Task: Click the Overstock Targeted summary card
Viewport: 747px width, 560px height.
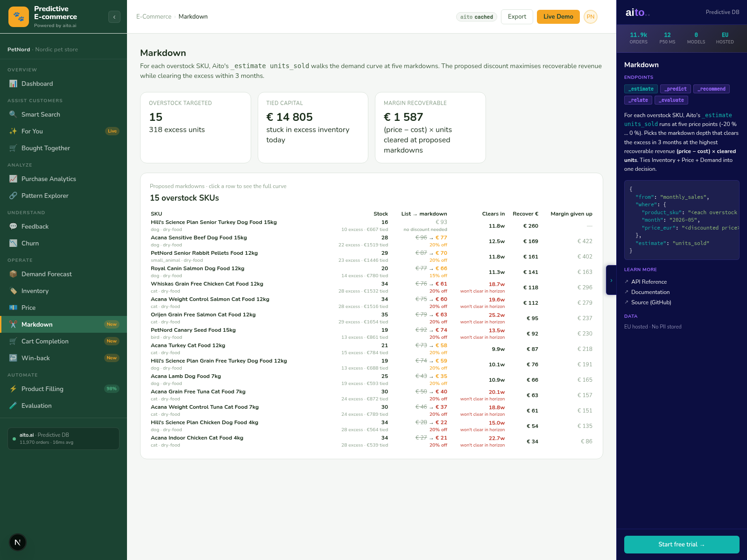Action: tap(196, 127)
